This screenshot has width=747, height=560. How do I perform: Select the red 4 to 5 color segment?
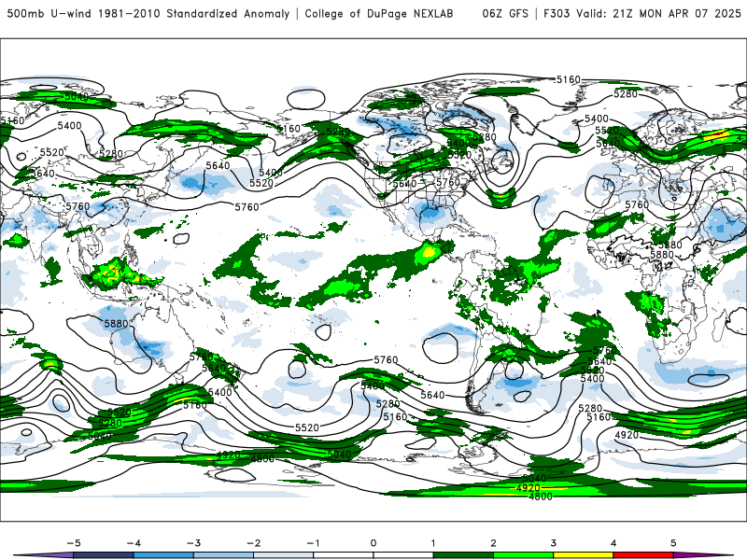(x=643, y=555)
